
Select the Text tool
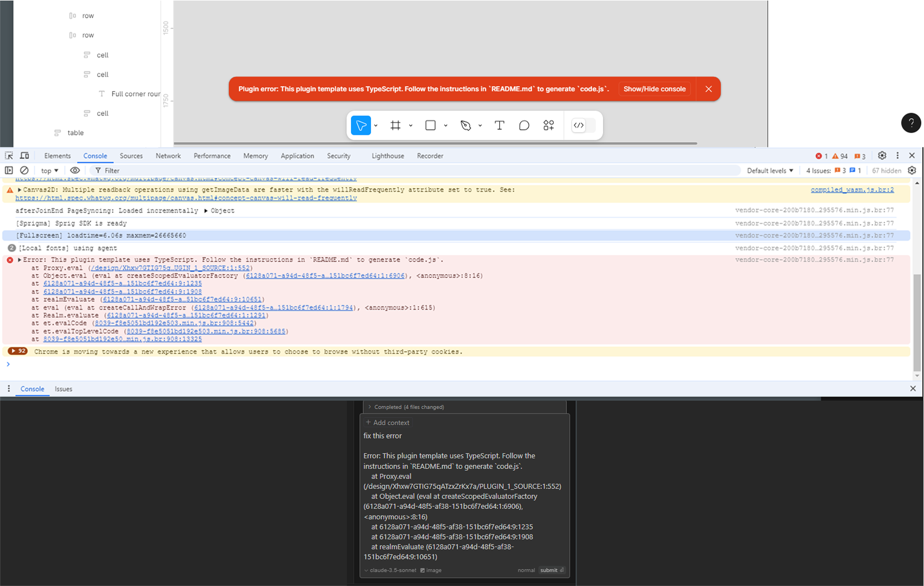click(x=499, y=125)
